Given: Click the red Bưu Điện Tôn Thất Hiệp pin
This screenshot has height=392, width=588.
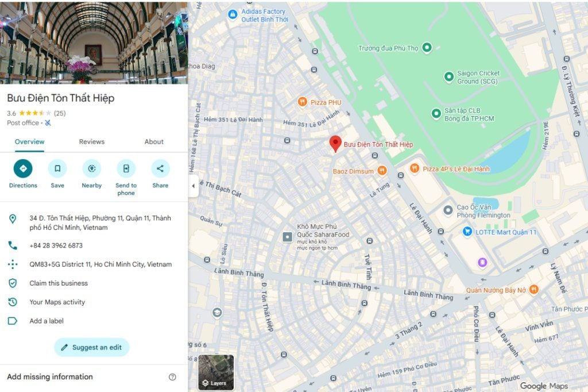Looking at the screenshot, I should click(x=335, y=144).
